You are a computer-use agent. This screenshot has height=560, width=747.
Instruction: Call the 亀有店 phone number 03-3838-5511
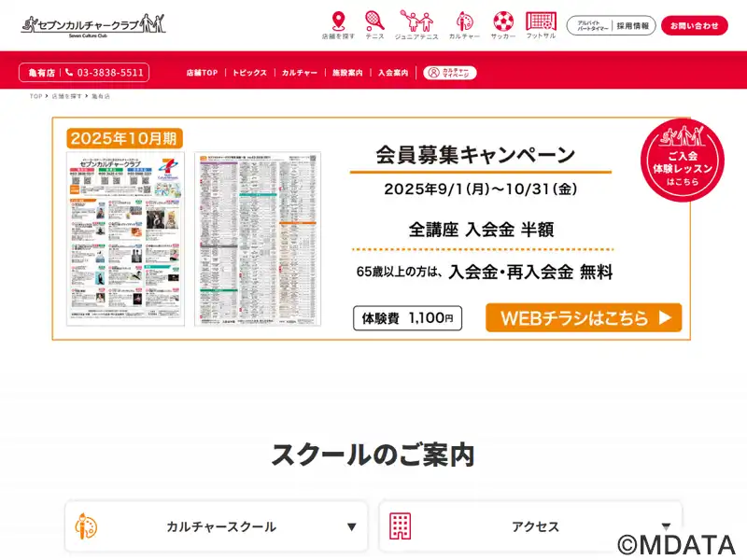(x=84, y=73)
